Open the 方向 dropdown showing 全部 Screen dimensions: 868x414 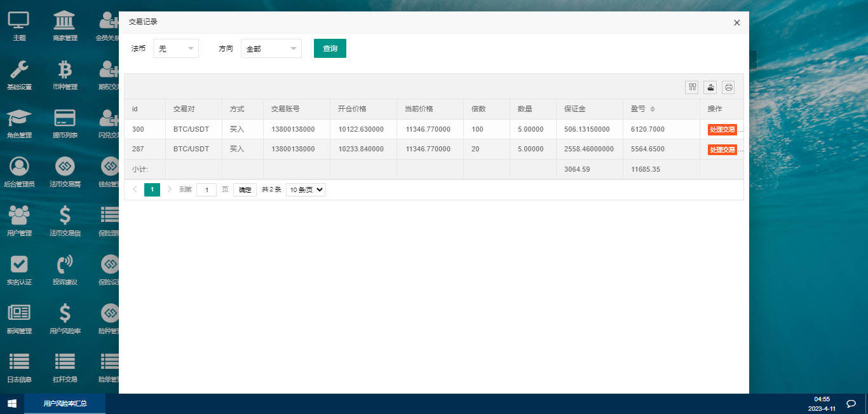coord(271,48)
